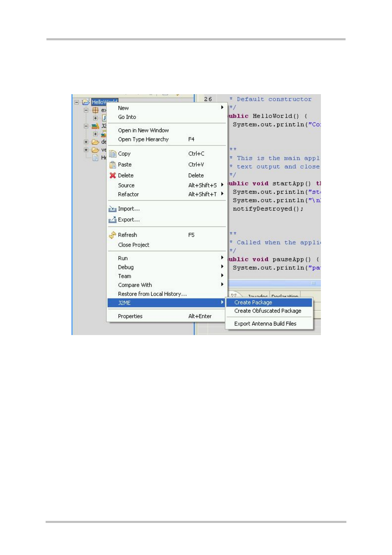Click the 'void pauseApp()' code line
Viewport: 392px width, 555px height.
(x=274, y=259)
